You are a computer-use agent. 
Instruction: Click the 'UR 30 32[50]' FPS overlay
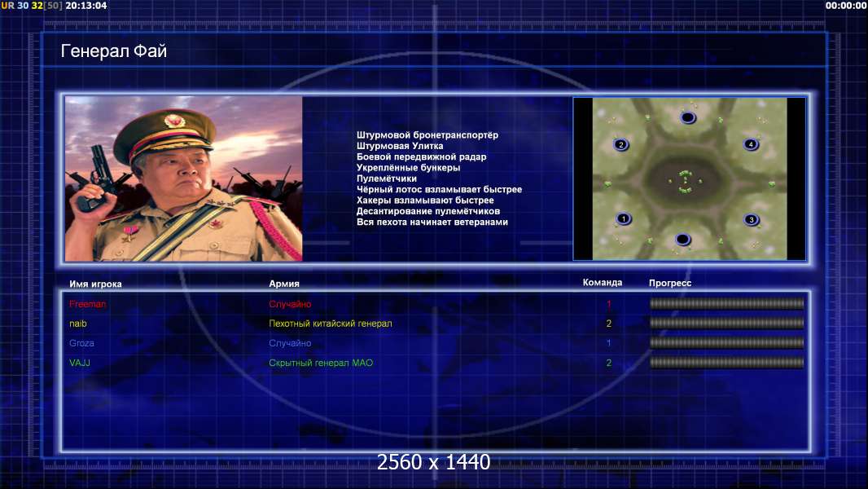[x=32, y=6]
